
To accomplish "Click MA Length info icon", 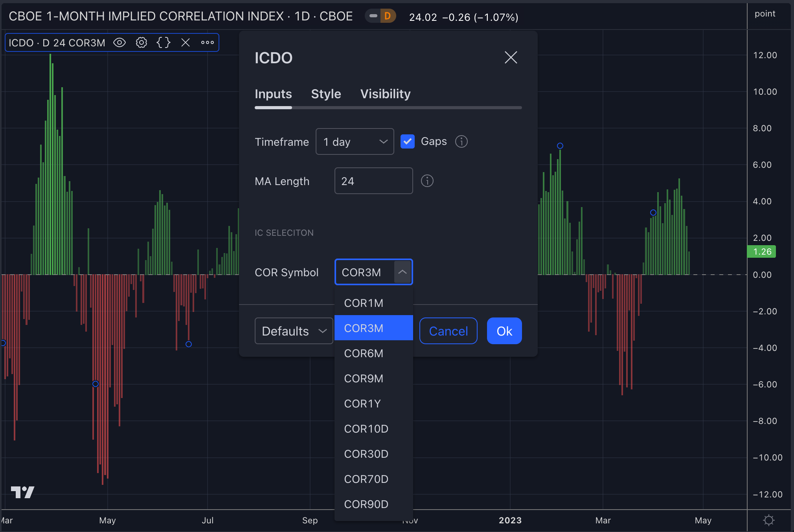I will [427, 181].
